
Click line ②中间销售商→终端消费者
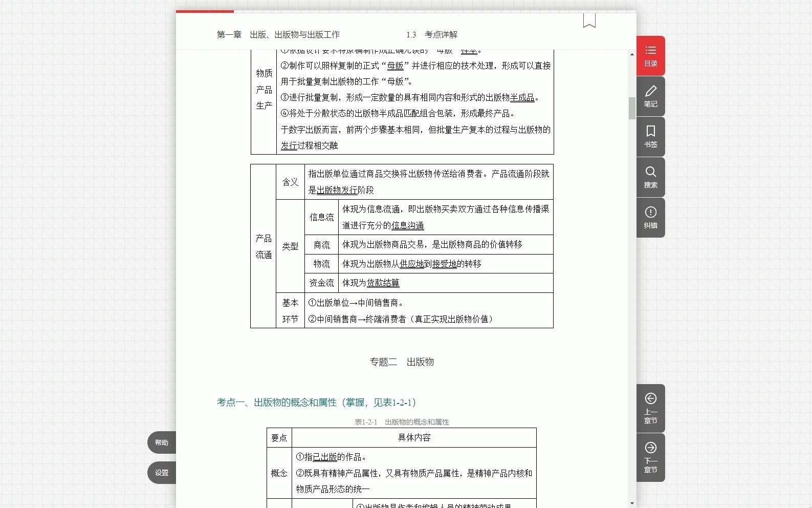pyautogui.click(x=401, y=319)
